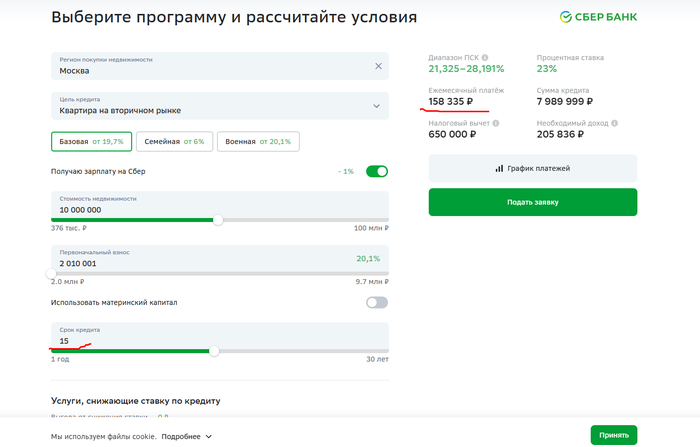Clear the Москва region field

[378, 66]
